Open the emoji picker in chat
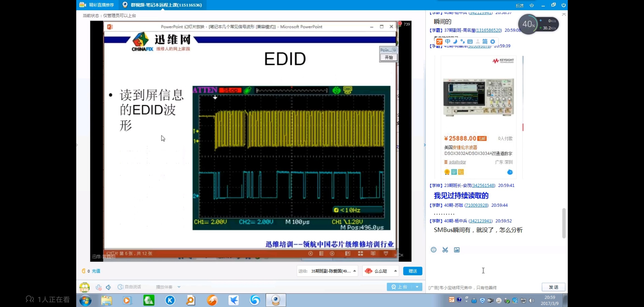This screenshot has width=644, height=307. tap(434, 250)
